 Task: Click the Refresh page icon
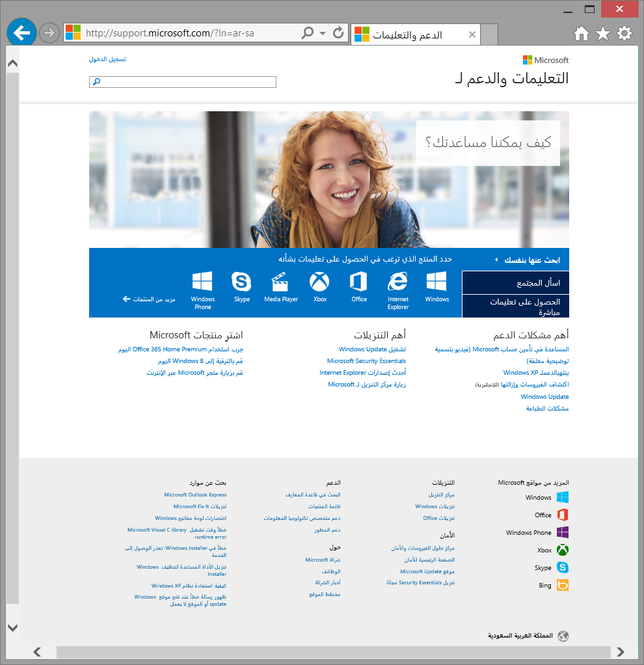(x=338, y=33)
